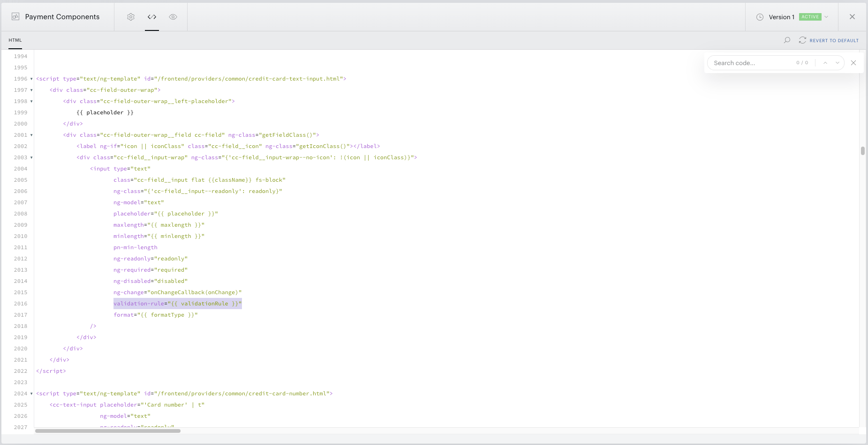
Task: Collapse the div fold at line 2001
Action: pyautogui.click(x=31, y=135)
